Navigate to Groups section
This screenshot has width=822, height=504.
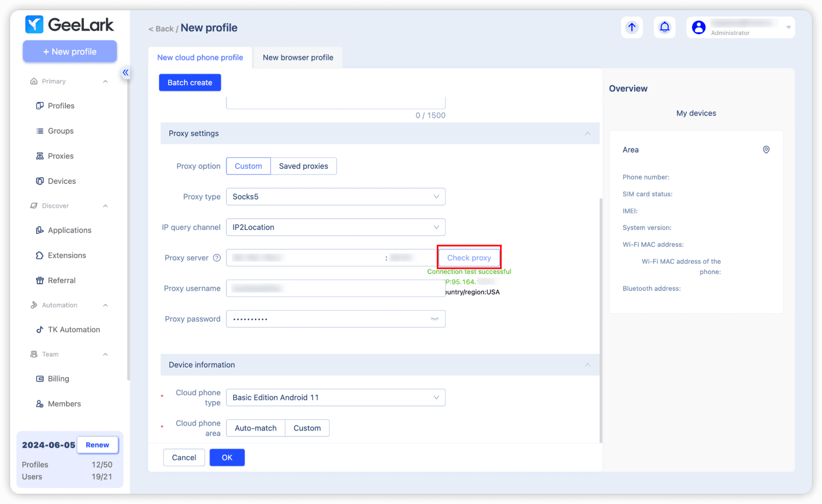(x=61, y=131)
